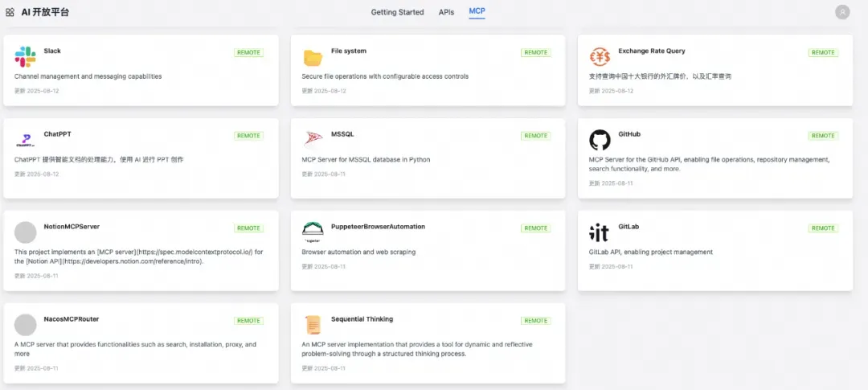
Task: Click the Exchange Rate Query currency icon
Action: (600, 57)
